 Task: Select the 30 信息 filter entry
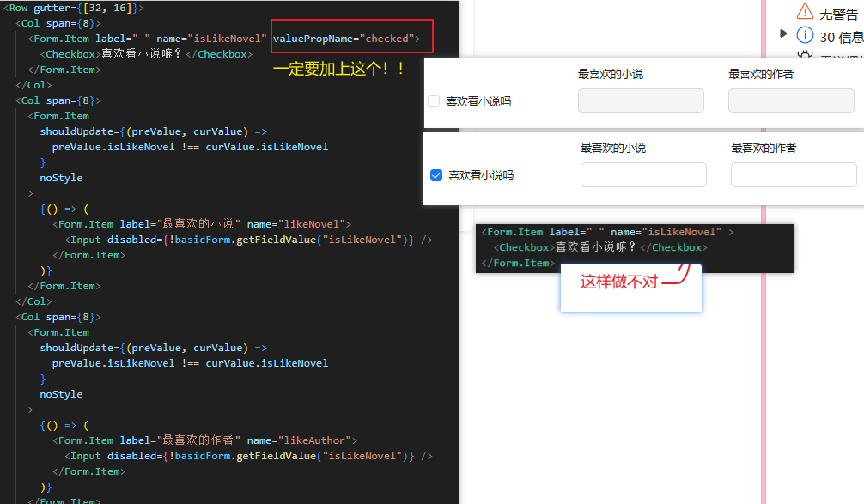tap(841, 37)
